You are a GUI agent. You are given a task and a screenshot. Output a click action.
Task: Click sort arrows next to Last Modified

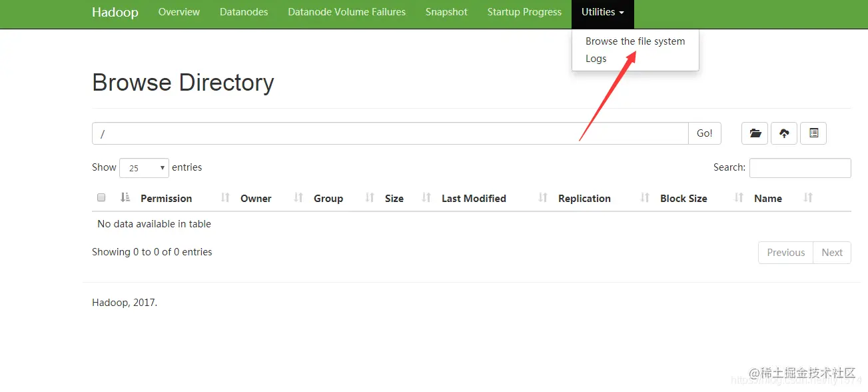point(543,198)
